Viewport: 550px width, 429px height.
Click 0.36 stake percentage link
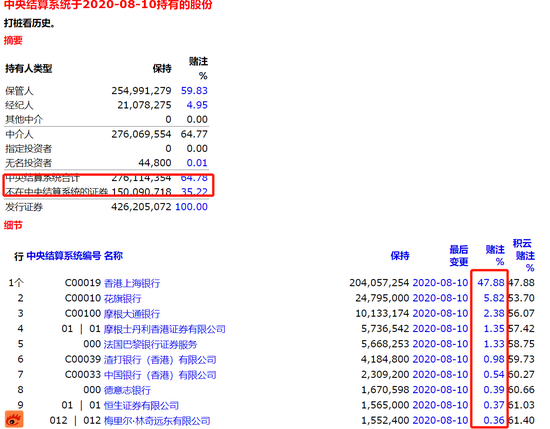coord(494,420)
